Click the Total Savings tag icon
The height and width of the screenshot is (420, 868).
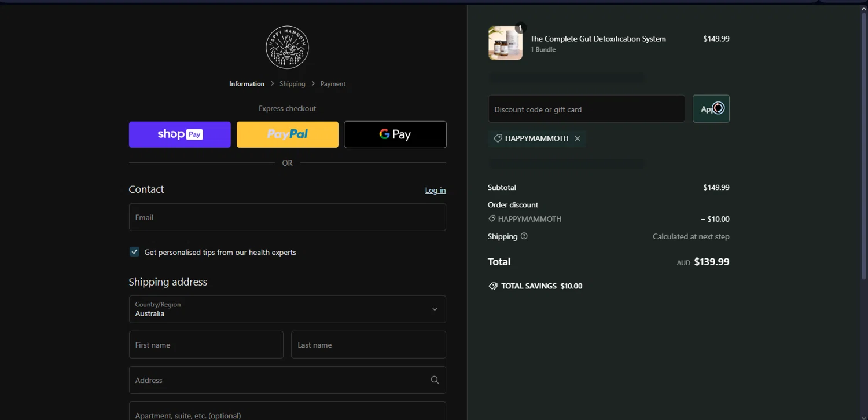pyautogui.click(x=493, y=286)
